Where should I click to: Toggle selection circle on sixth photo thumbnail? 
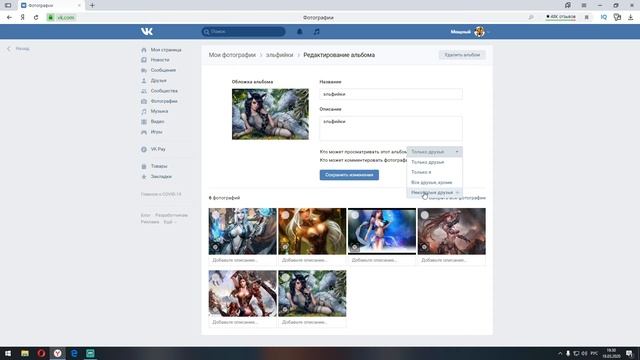click(285, 277)
